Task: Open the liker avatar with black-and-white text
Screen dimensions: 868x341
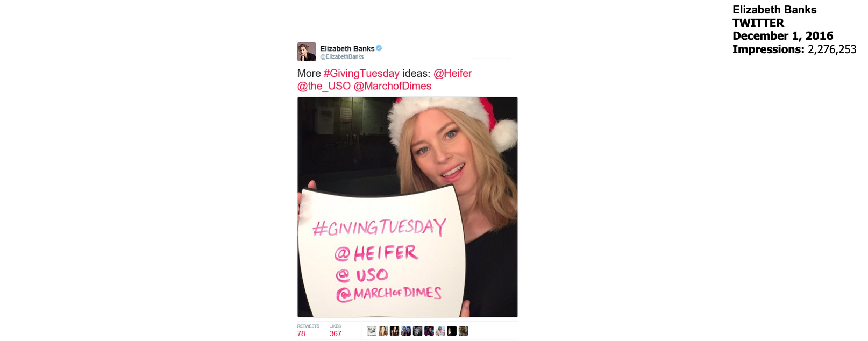Action: click(x=372, y=331)
